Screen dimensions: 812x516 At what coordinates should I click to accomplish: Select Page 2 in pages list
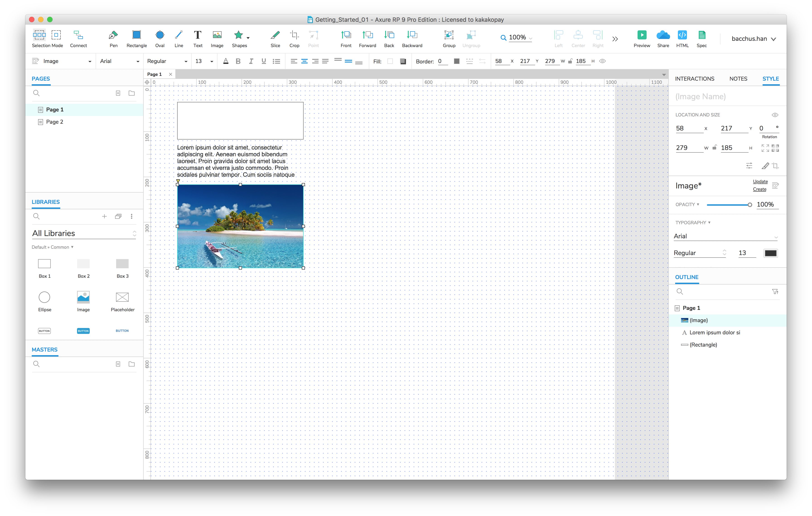[x=55, y=122]
